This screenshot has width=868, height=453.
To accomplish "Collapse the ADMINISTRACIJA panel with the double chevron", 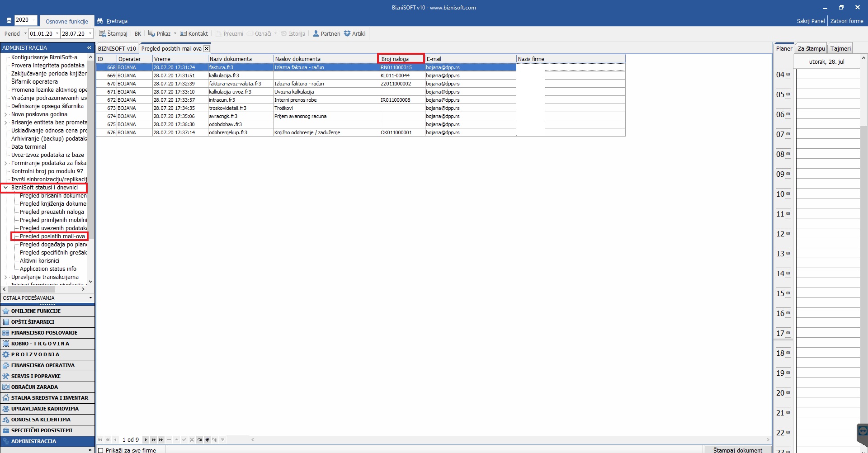I will pyautogui.click(x=89, y=47).
